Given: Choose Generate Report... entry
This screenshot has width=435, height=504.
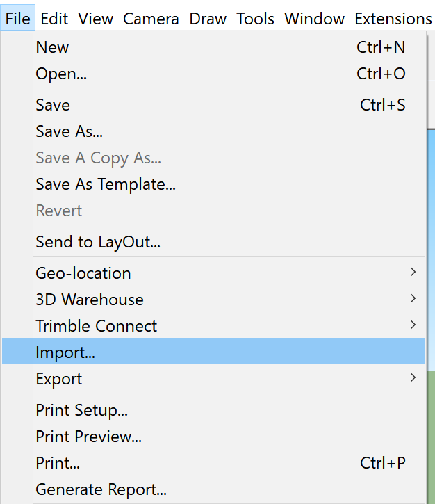Looking at the screenshot, I should (x=213, y=489).
